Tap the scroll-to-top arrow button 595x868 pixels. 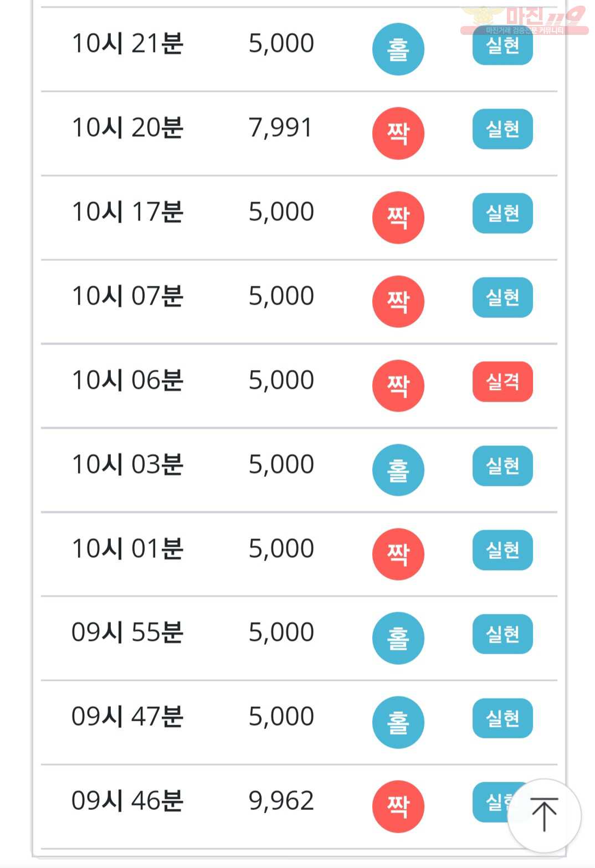tap(544, 815)
